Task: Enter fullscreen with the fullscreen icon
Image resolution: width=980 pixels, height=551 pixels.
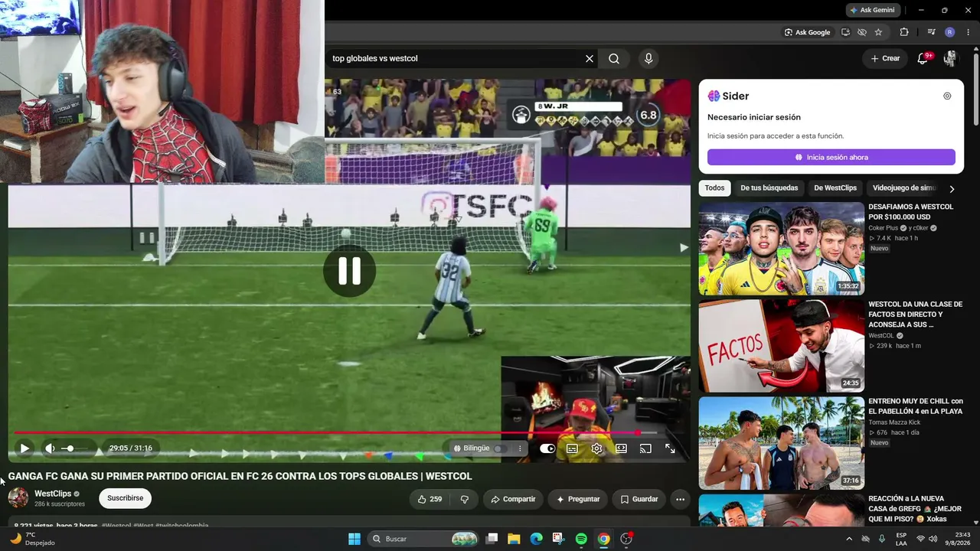Action: point(670,448)
